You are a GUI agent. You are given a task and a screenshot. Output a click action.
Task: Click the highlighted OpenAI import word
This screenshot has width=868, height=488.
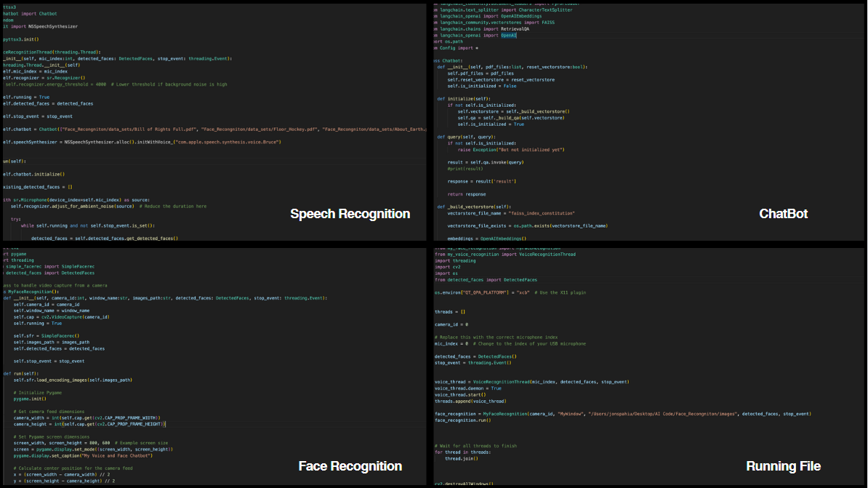point(509,35)
